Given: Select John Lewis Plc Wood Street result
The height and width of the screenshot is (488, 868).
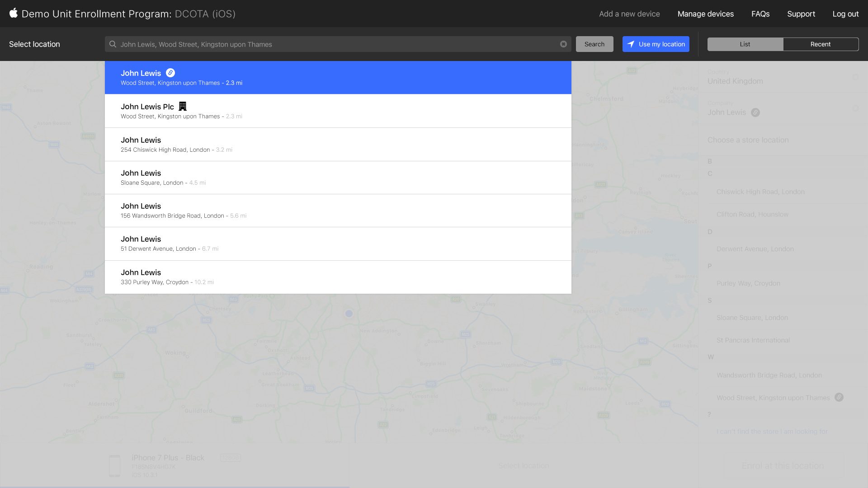Looking at the screenshot, I should click(338, 111).
